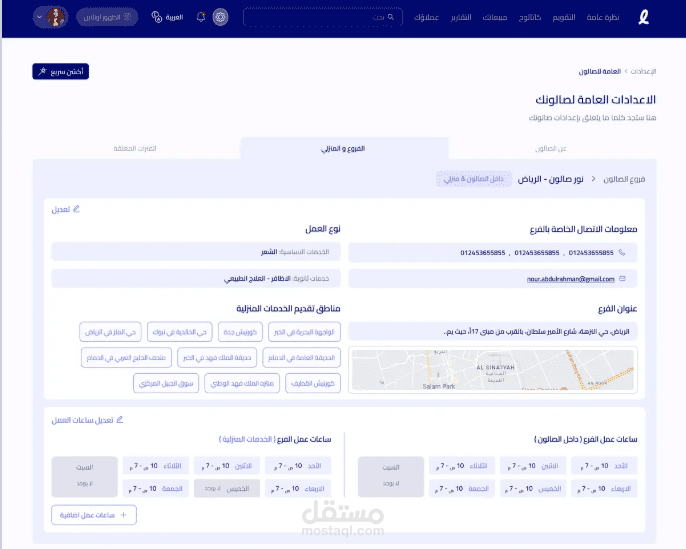Click in the بحث search field
The image size is (686, 549).
point(322,17)
